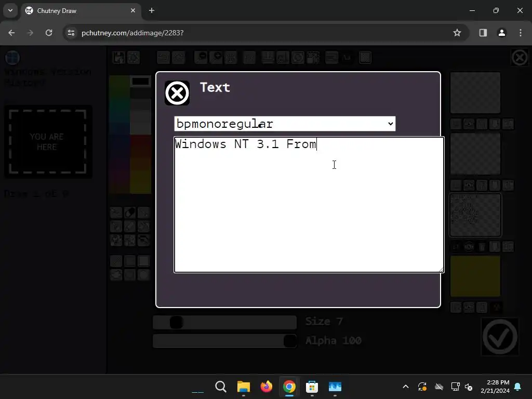Click the dimmed close X icon in the editor's top-right corner
Viewport: 532px width, 399px height.
tap(520, 57)
